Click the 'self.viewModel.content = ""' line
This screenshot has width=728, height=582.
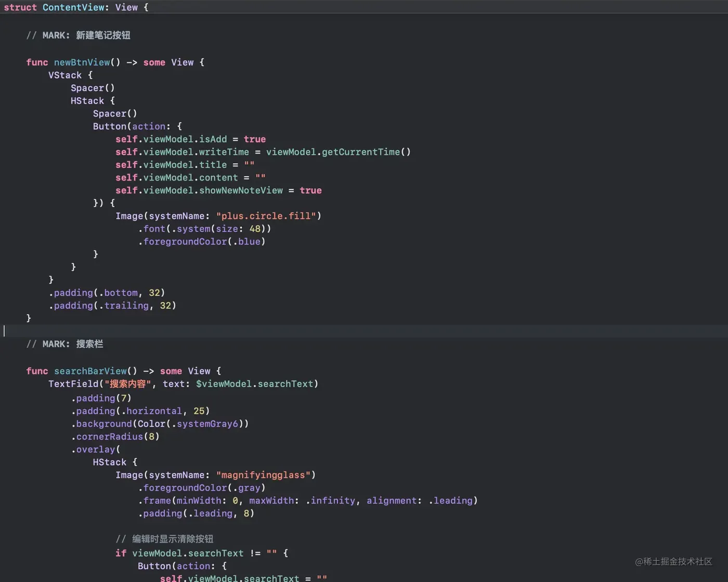coord(190,177)
